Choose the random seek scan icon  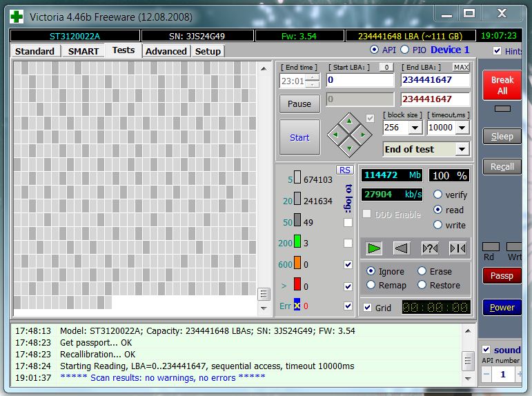tap(429, 248)
